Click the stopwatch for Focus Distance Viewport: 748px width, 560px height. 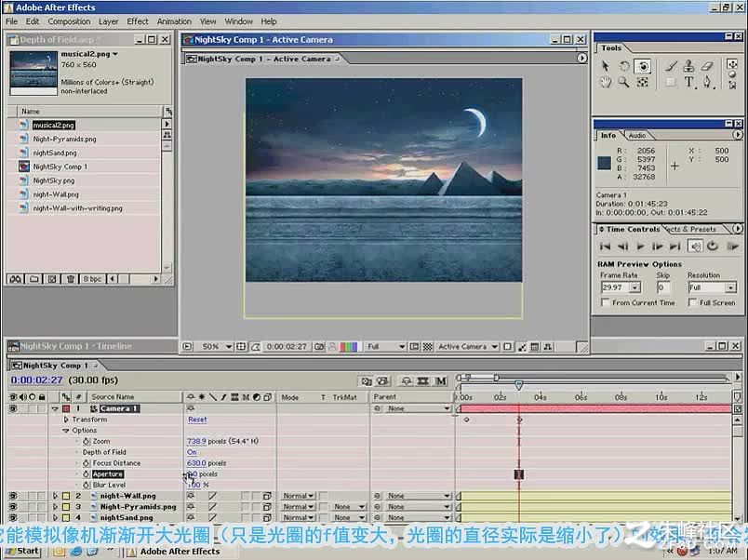[87, 463]
